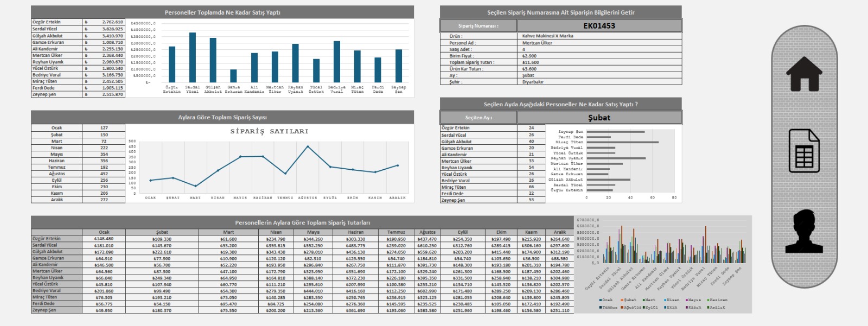
Task: Open the selected month Şubat cell
Action: pyautogui.click(x=599, y=118)
